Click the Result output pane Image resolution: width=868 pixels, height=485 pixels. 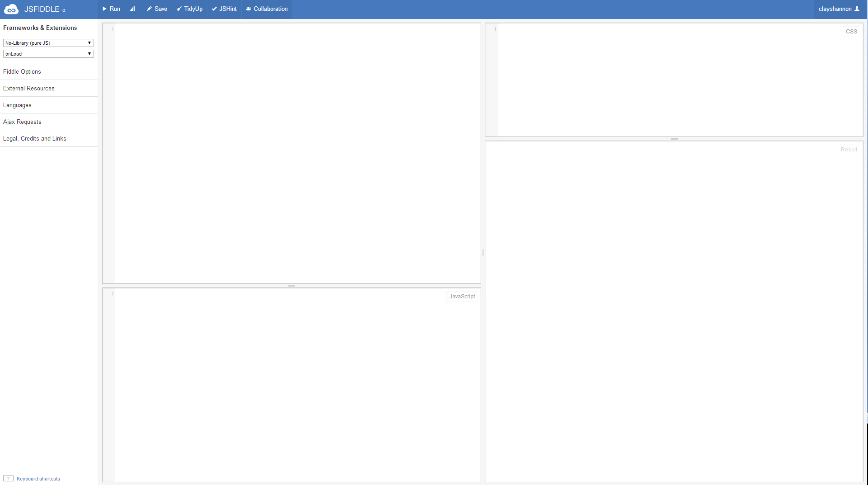674,311
